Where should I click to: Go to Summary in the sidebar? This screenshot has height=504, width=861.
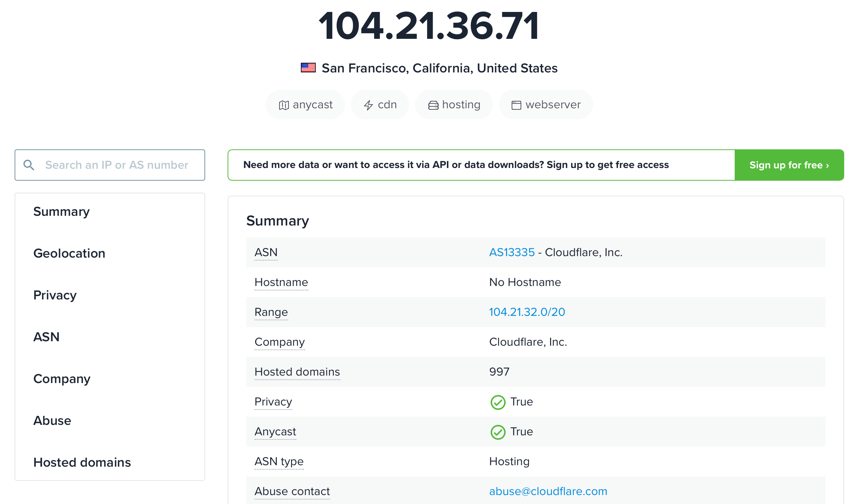(61, 211)
